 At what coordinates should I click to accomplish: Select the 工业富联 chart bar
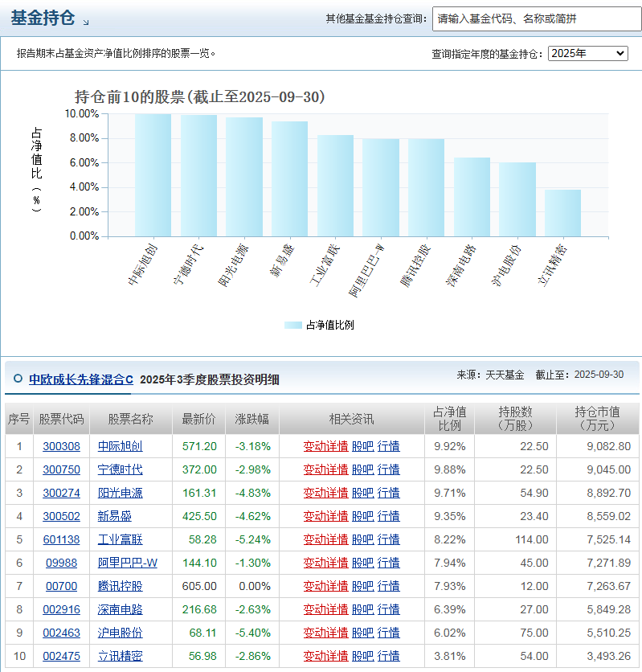pyautogui.click(x=335, y=186)
